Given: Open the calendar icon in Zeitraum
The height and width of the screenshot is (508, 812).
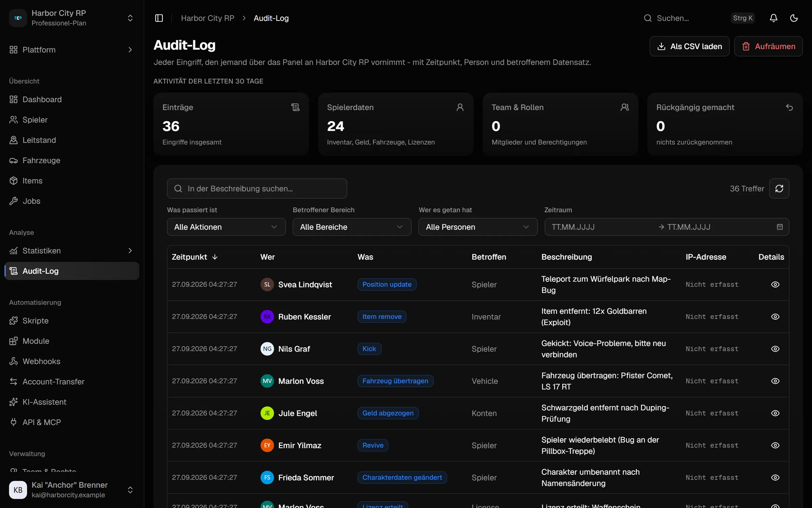Looking at the screenshot, I should pos(780,227).
